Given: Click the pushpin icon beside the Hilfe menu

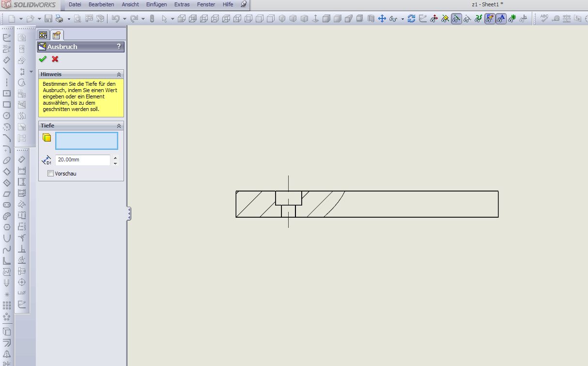Looking at the screenshot, I should [244, 4].
